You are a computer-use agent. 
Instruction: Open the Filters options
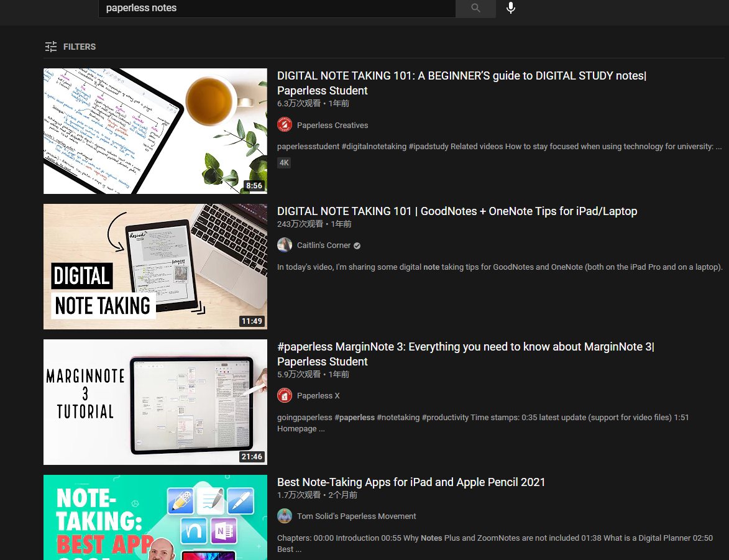tap(79, 47)
